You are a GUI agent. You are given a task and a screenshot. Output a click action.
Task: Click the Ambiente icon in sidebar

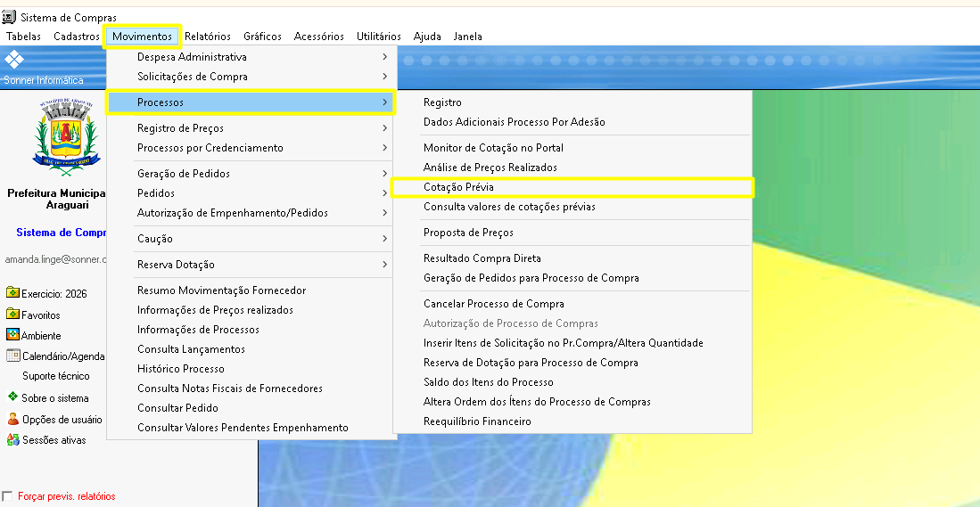click(x=12, y=336)
